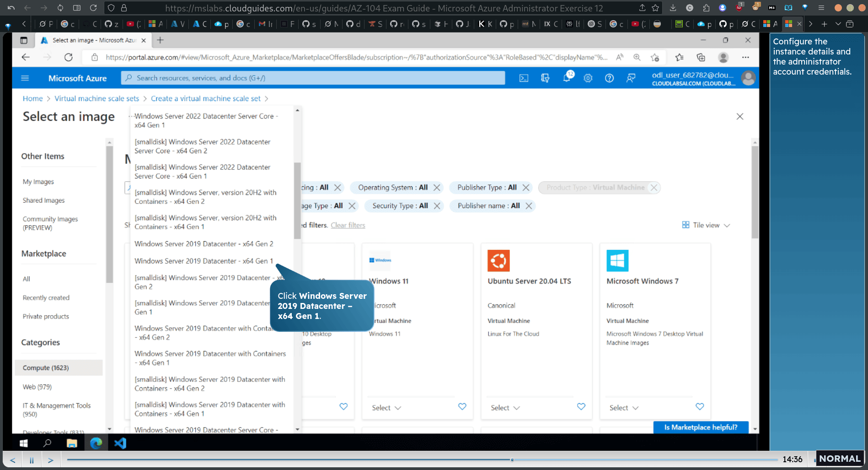Open Edge settings and more ellipsis
The width and height of the screenshot is (868, 470).
click(745, 57)
